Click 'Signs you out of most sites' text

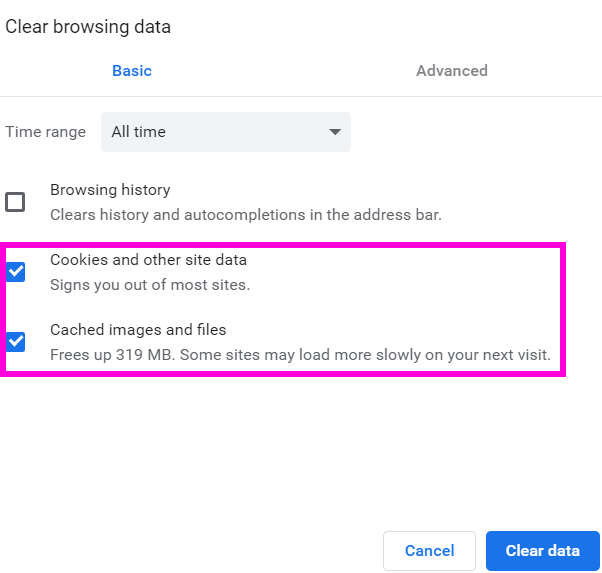[150, 285]
